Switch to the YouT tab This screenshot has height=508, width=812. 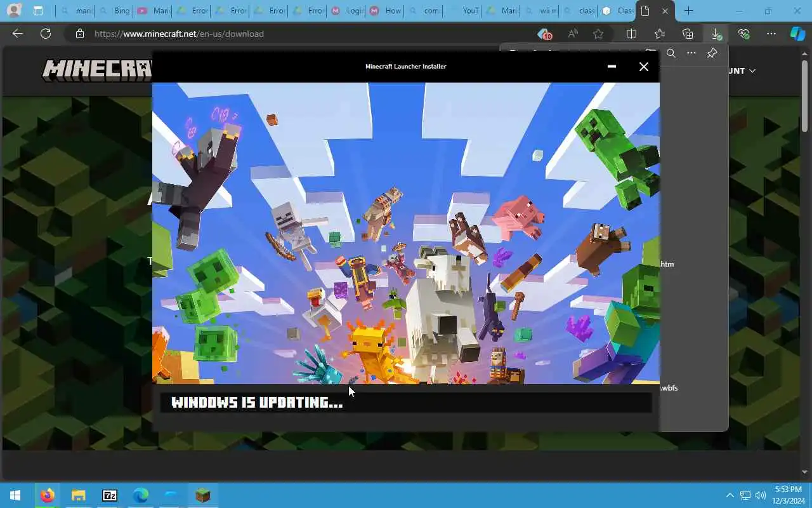[462, 11]
